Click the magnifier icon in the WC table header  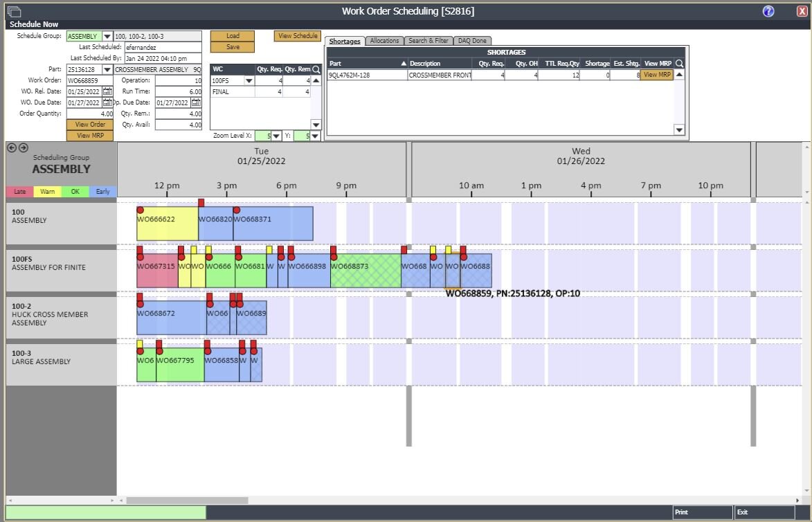click(316, 69)
